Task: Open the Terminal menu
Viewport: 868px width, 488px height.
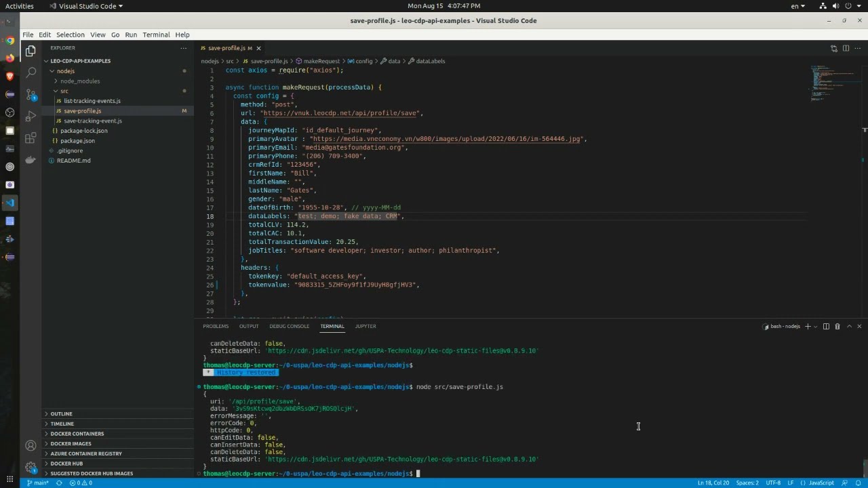Action: (x=156, y=35)
